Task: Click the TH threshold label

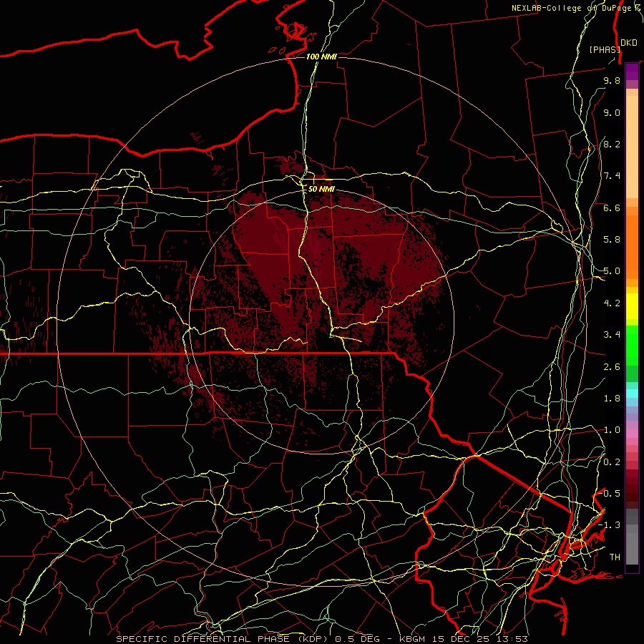Action: pos(615,557)
